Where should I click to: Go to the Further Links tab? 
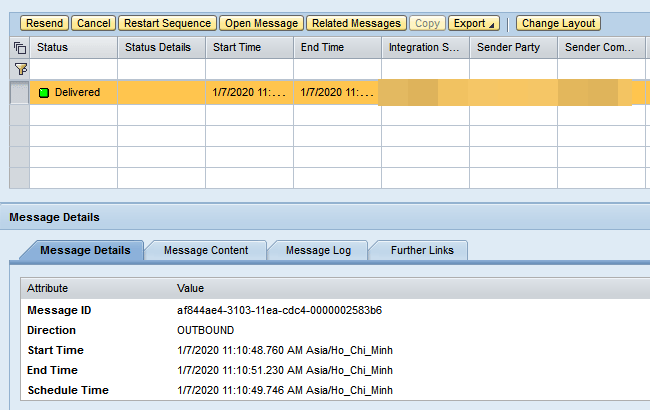point(418,250)
